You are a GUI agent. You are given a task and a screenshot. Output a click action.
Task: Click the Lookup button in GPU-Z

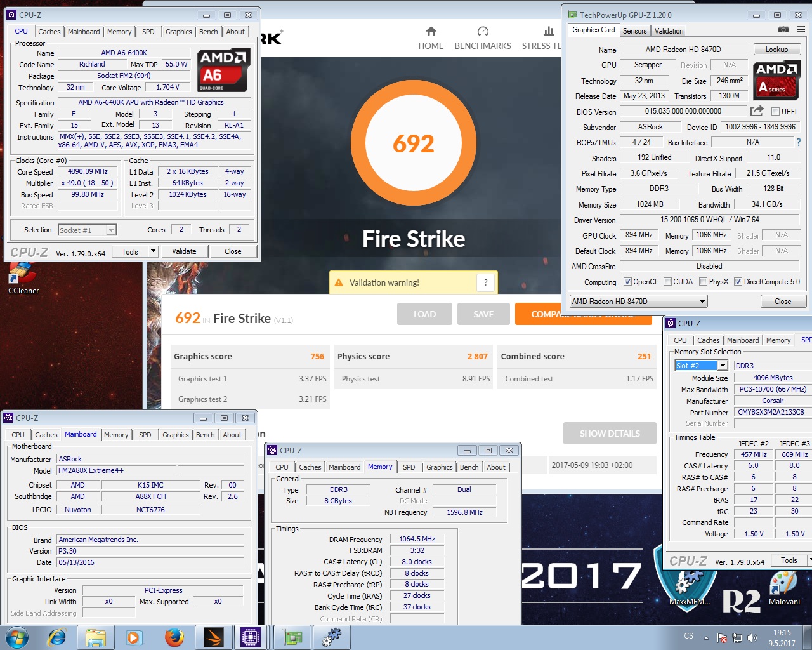(x=776, y=50)
